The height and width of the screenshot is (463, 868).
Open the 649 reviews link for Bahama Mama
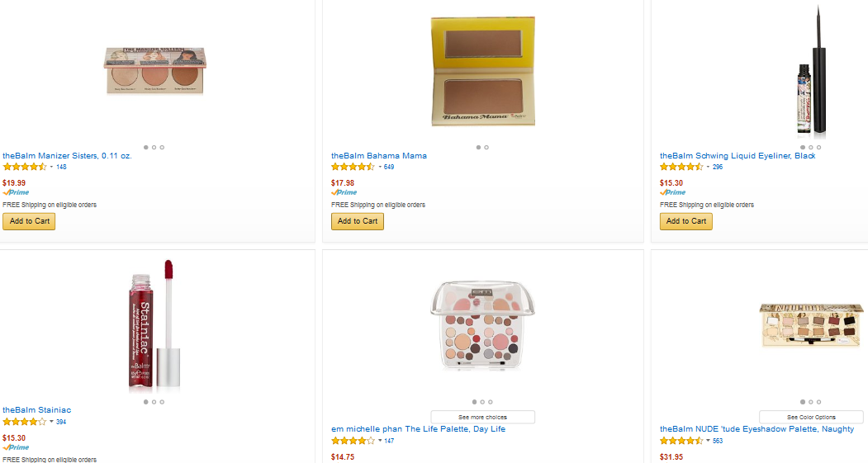click(389, 167)
